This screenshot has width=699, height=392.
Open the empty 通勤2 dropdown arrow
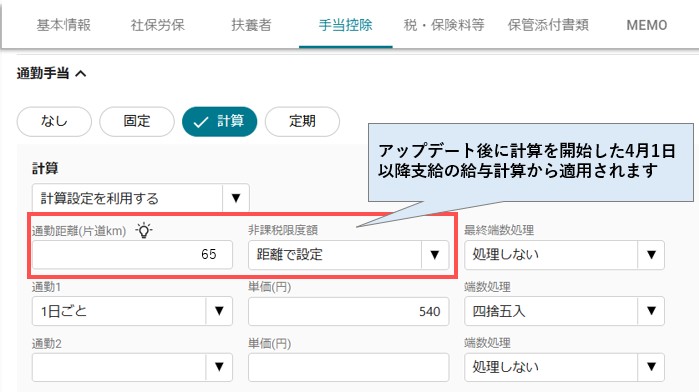[x=219, y=367]
